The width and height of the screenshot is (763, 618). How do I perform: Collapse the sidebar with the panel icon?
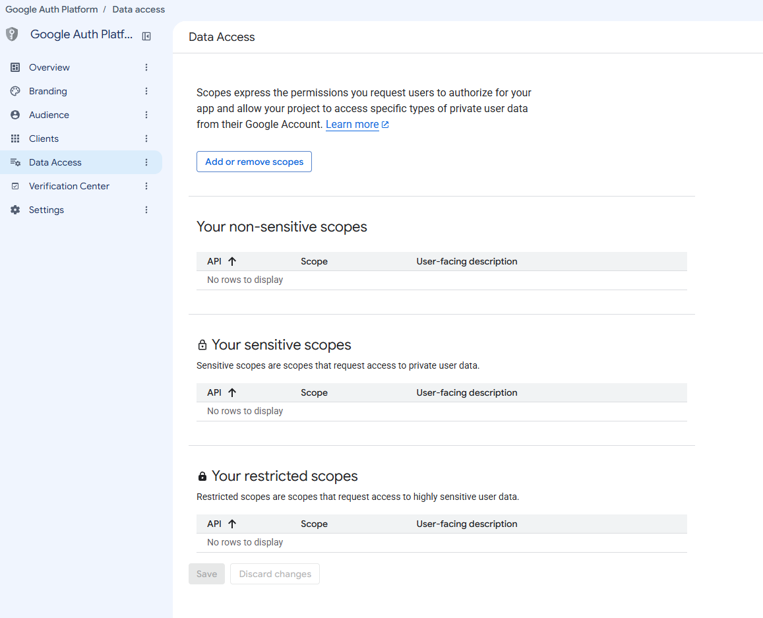tap(146, 36)
